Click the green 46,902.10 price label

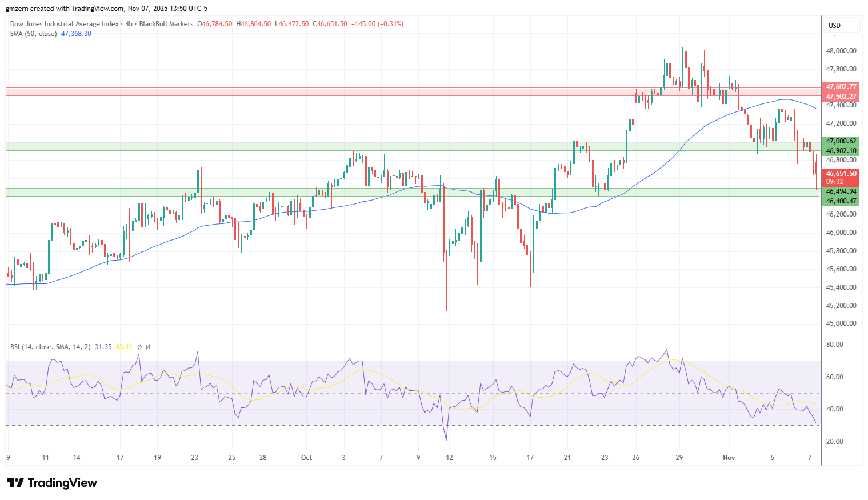841,151
